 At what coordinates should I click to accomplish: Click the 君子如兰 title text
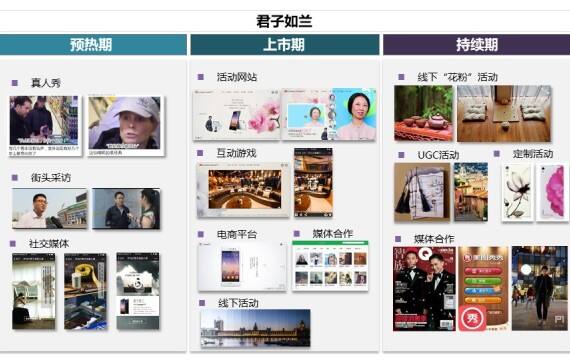[x=284, y=21]
